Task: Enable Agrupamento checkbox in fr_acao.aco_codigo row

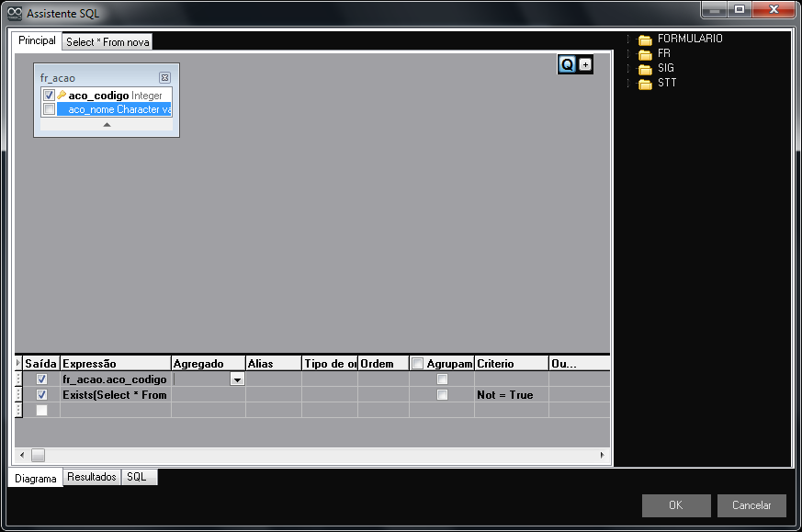Action: [x=443, y=379]
